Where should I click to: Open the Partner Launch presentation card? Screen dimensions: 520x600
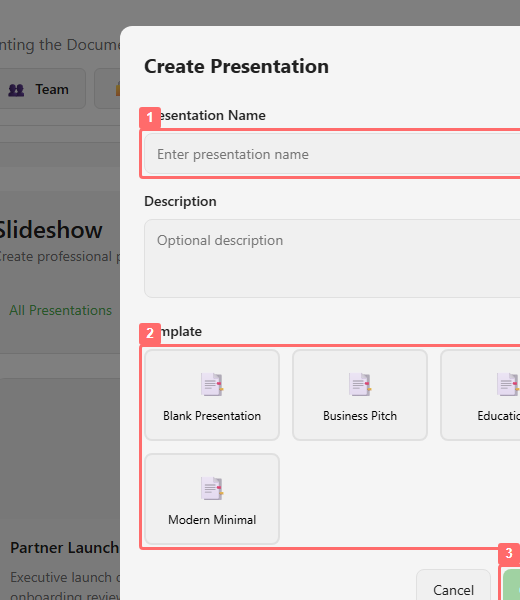point(60,490)
